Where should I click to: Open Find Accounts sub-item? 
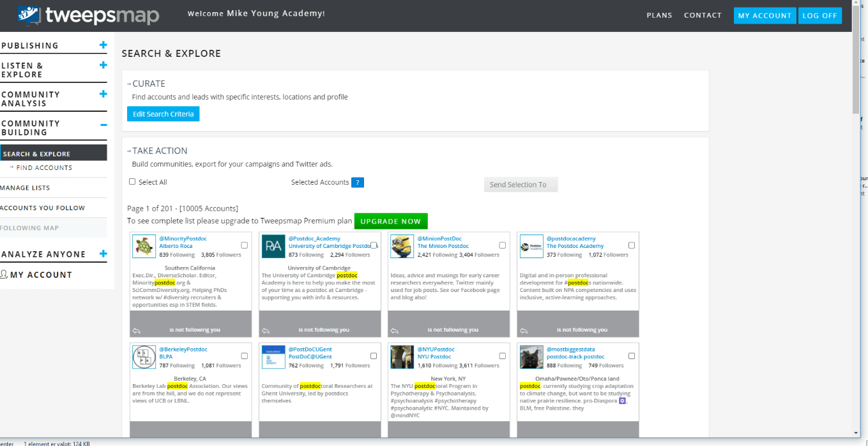point(44,167)
